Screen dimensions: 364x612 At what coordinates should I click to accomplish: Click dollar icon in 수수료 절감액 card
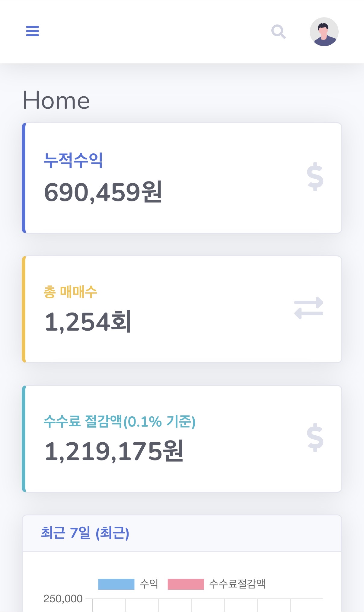coord(315,437)
